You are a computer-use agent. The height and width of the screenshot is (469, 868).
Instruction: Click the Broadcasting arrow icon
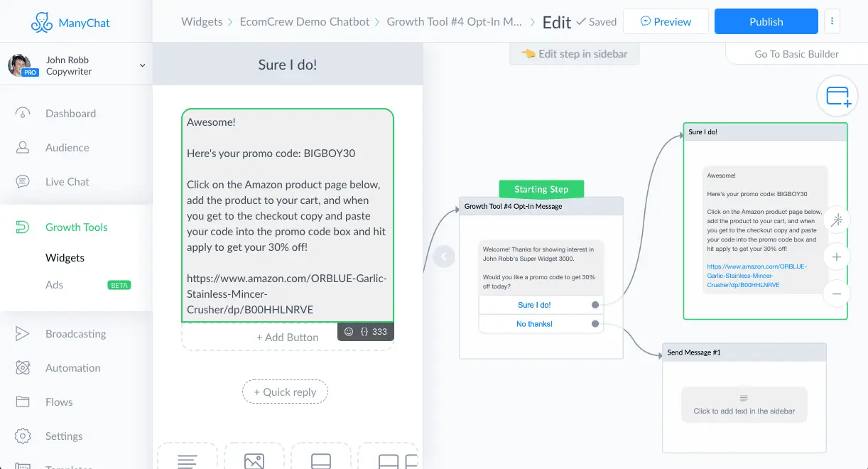[23, 334]
